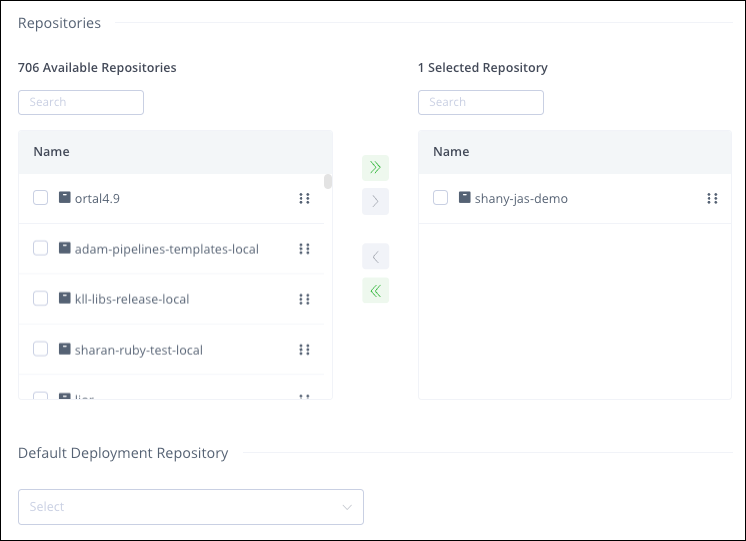The width and height of the screenshot is (746, 541).
Task: Click drag handle for sharan-ruby-test-local
Action: (304, 350)
